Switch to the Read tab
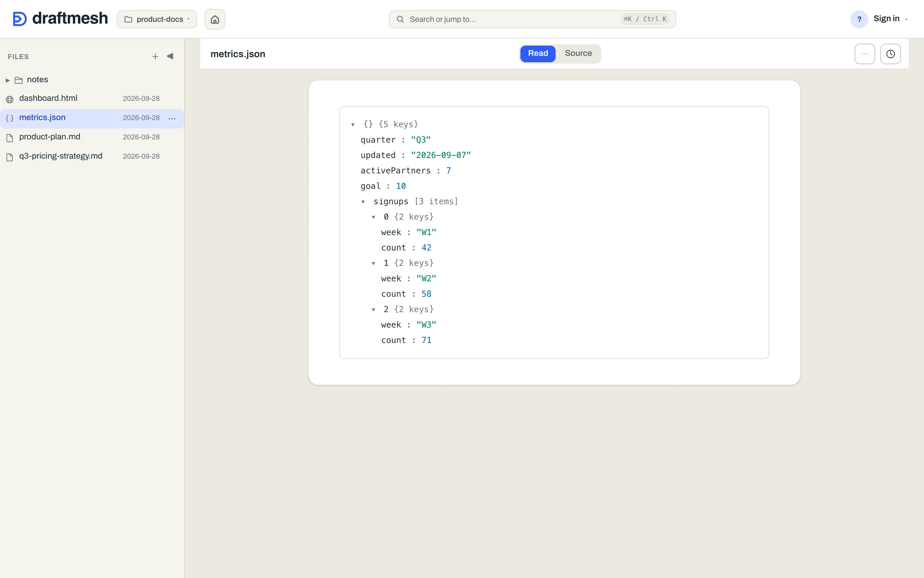This screenshot has width=924, height=578. click(x=538, y=54)
